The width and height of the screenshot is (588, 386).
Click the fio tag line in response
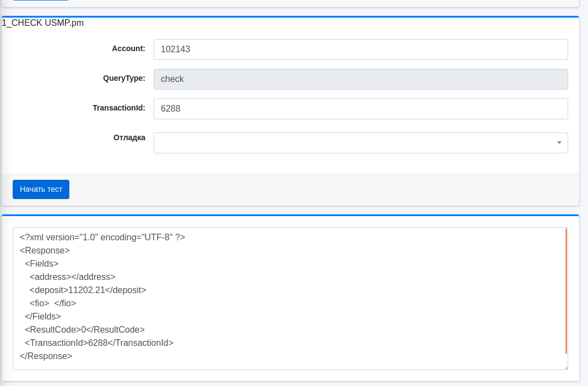click(x=53, y=303)
